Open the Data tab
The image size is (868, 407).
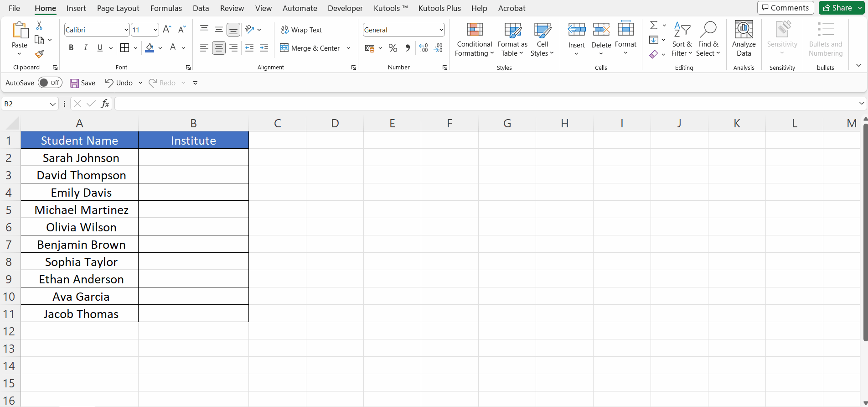201,8
